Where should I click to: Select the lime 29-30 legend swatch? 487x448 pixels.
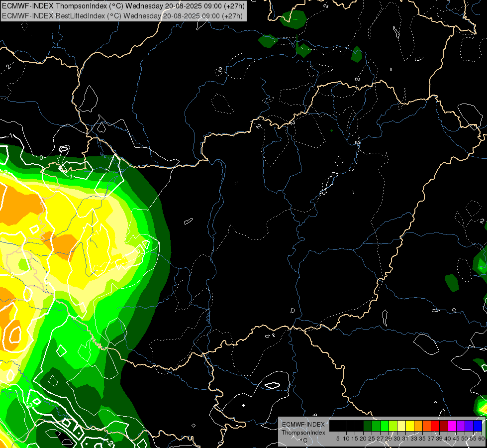[x=393, y=426]
